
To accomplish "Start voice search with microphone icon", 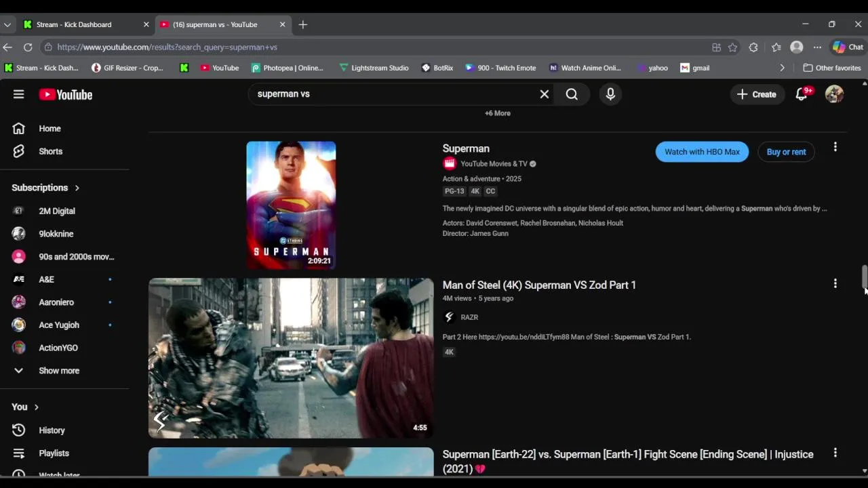I will coord(610,94).
